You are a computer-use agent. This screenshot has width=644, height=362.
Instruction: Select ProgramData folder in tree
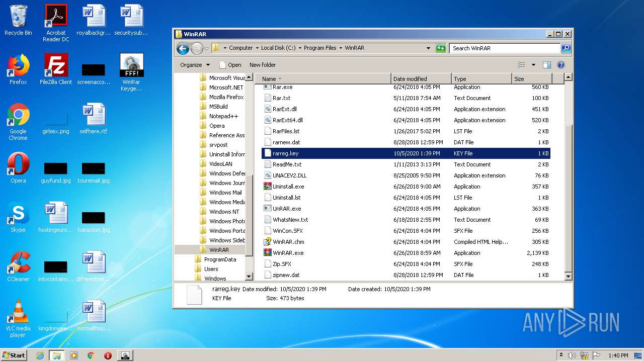click(220, 259)
